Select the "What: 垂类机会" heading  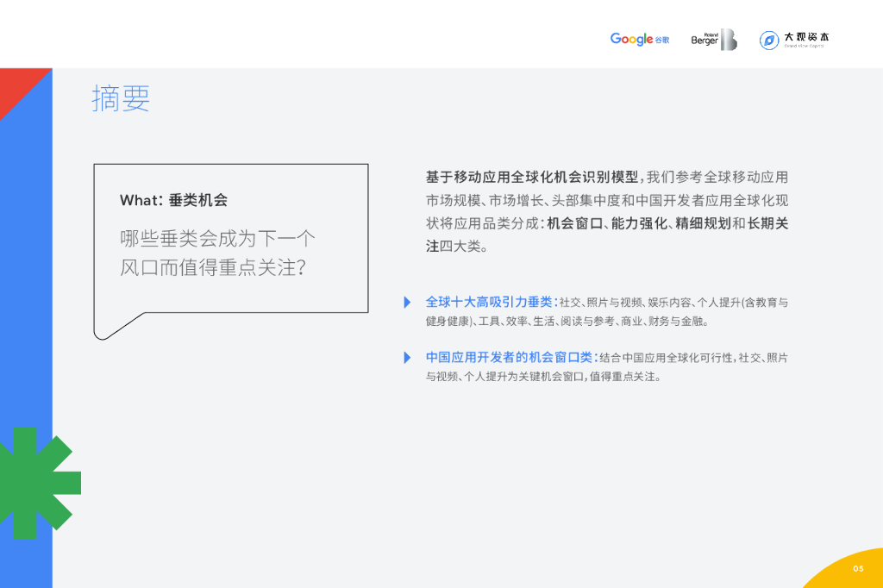pyautogui.click(x=173, y=200)
